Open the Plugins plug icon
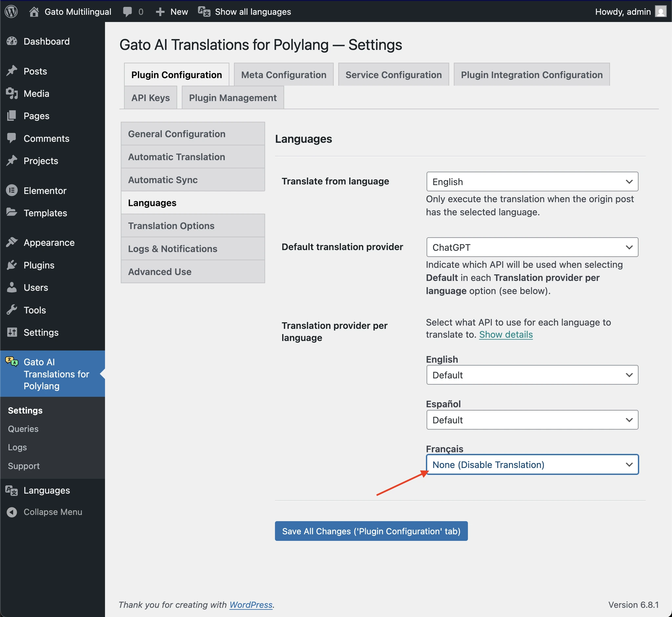The width and height of the screenshot is (672, 617). point(12,265)
